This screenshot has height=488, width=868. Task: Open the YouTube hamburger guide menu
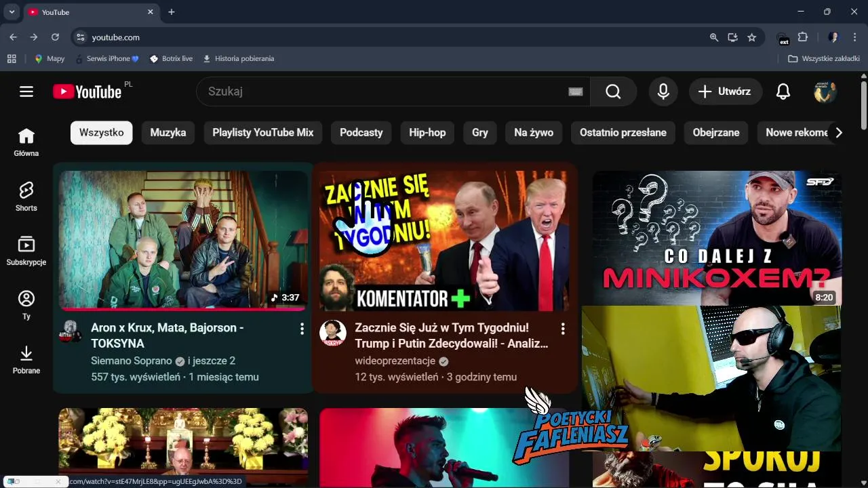click(x=26, y=91)
